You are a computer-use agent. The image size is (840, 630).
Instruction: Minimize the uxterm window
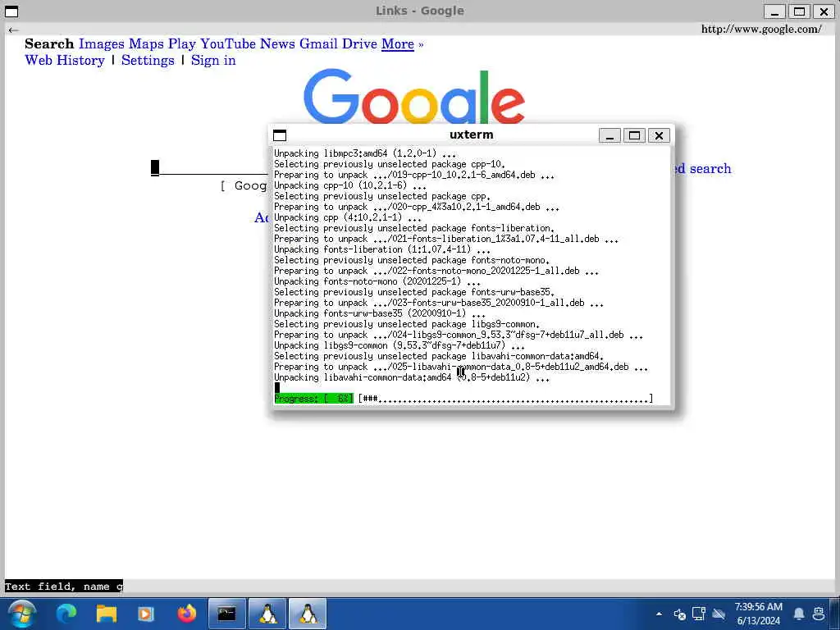pos(609,135)
